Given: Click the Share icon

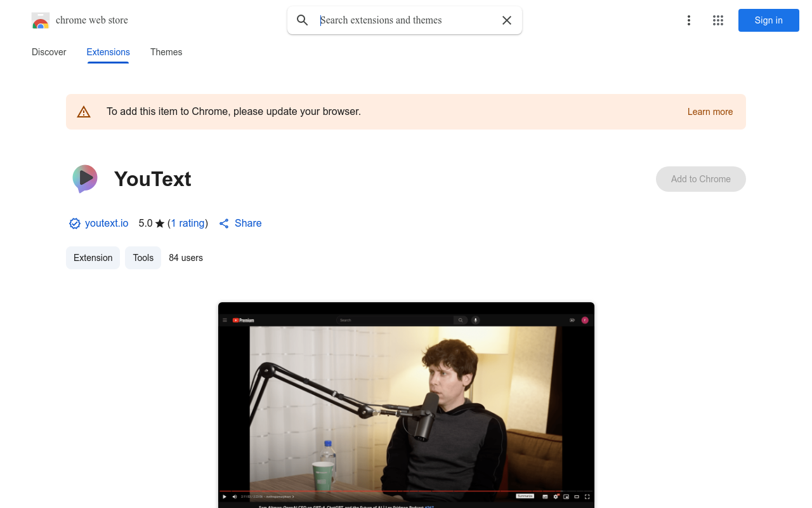Looking at the screenshot, I should click(x=224, y=224).
